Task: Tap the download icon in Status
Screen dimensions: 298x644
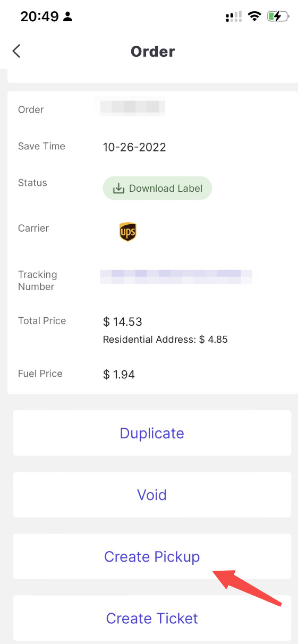Action: point(118,189)
